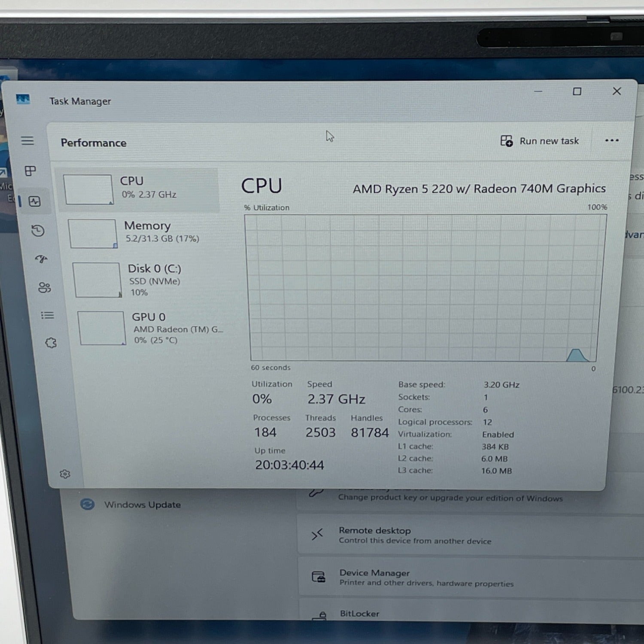
Task: Switch to the Users page icon
Action: (44, 287)
